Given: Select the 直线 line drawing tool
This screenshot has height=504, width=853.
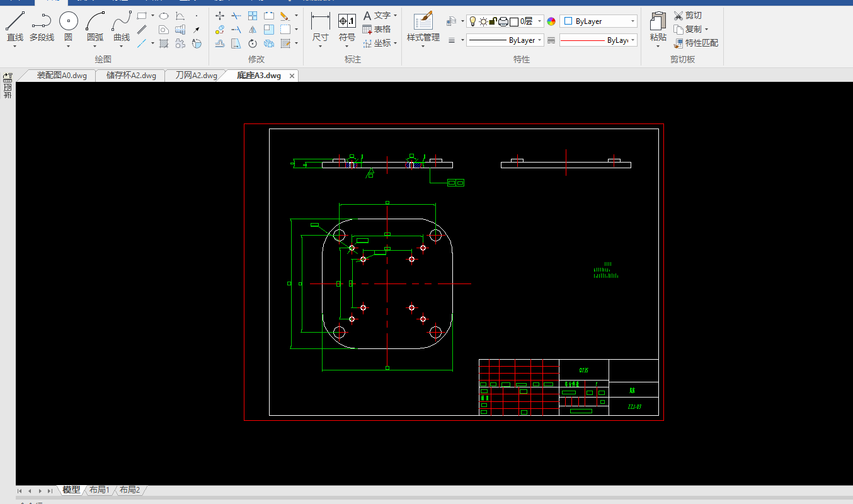Looking at the screenshot, I should click(15, 26).
